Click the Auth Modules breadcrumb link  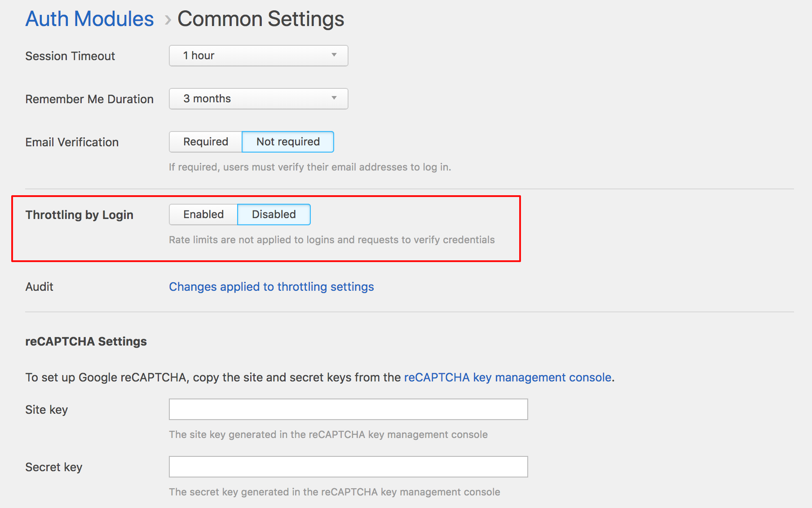pyautogui.click(x=89, y=19)
